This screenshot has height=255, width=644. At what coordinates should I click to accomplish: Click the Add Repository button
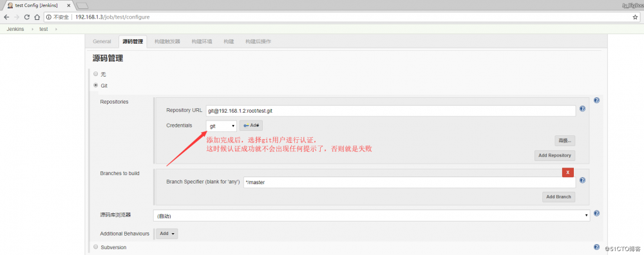tap(555, 156)
